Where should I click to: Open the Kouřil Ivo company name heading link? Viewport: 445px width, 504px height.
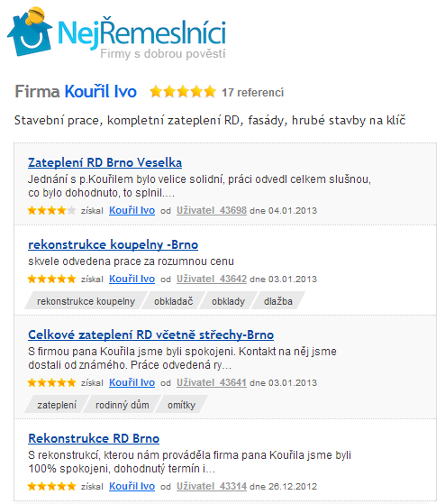pos(101,92)
